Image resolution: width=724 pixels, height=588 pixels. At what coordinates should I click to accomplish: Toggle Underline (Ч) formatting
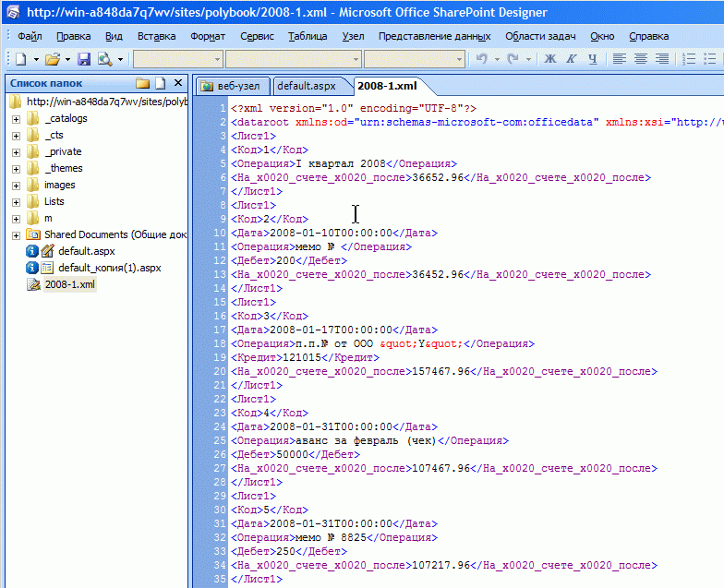[593, 59]
